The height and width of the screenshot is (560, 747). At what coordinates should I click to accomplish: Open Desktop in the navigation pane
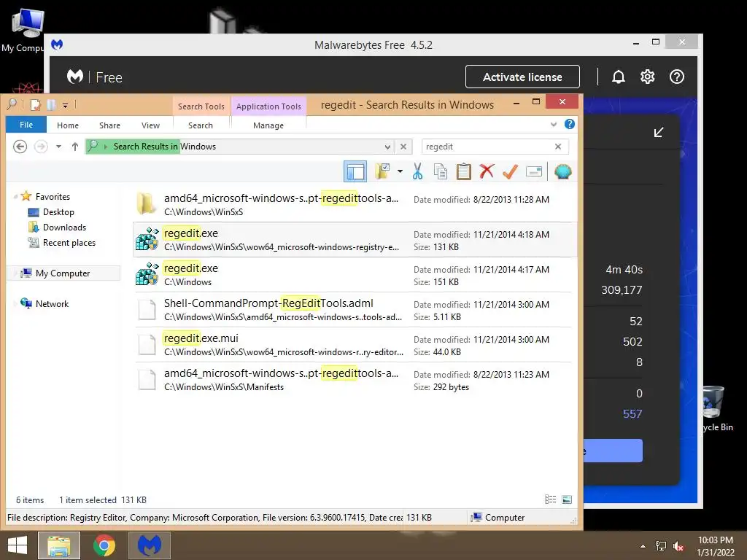[58, 212]
